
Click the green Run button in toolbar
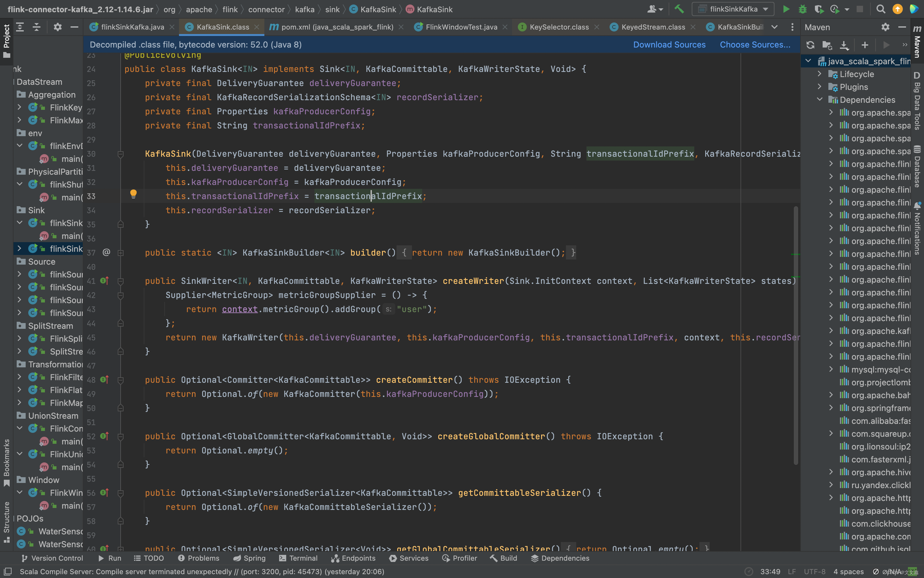click(x=786, y=9)
